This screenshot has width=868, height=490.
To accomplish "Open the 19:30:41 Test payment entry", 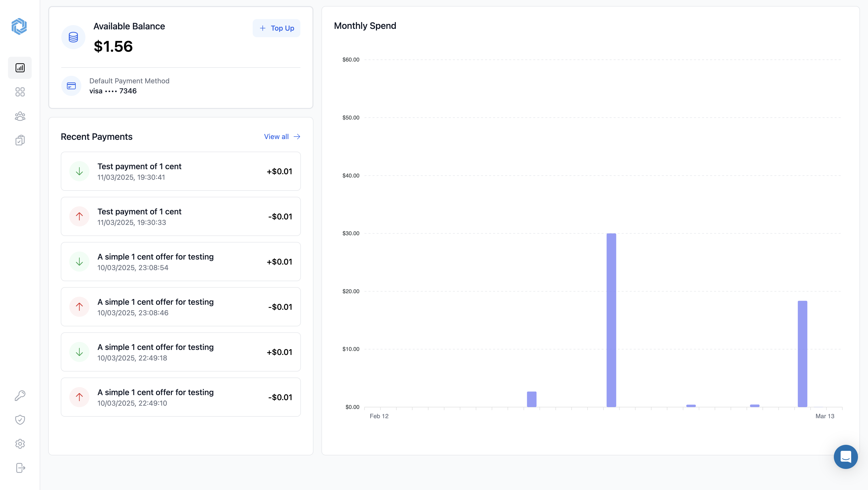I will click(181, 171).
